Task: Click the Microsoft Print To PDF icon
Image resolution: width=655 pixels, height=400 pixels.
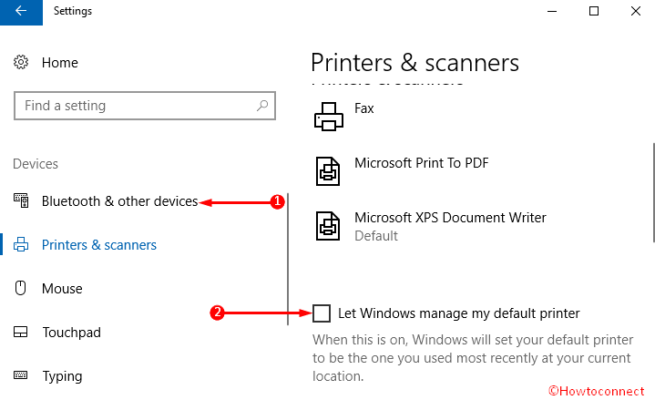Action: click(x=328, y=171)
